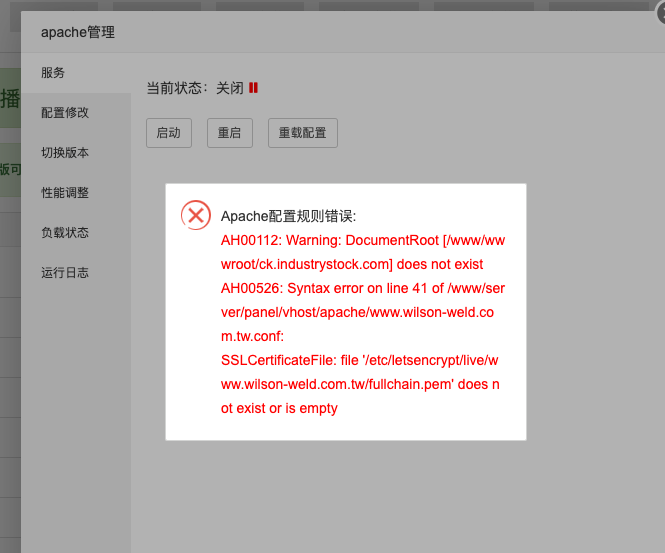Click the 启动 button
The width and height of the screenshot is (665, 553).
pos(169,133)
